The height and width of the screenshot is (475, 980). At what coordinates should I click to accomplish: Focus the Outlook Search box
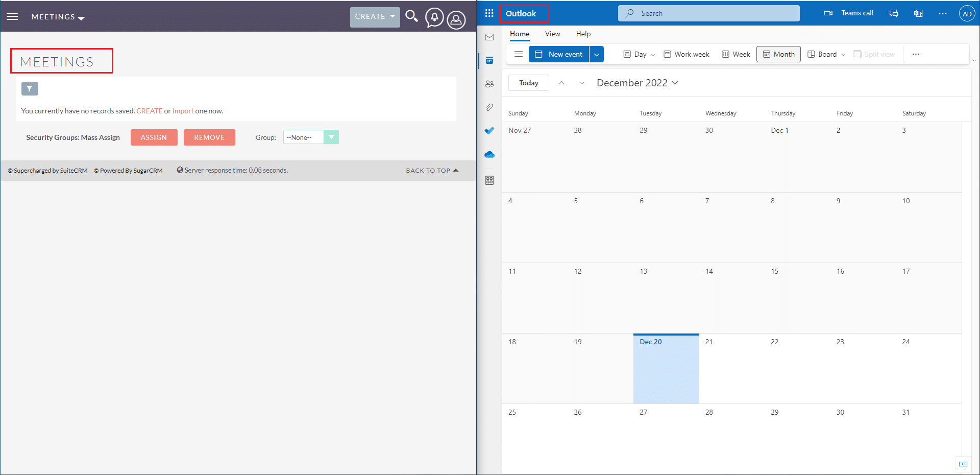point(708,13)
